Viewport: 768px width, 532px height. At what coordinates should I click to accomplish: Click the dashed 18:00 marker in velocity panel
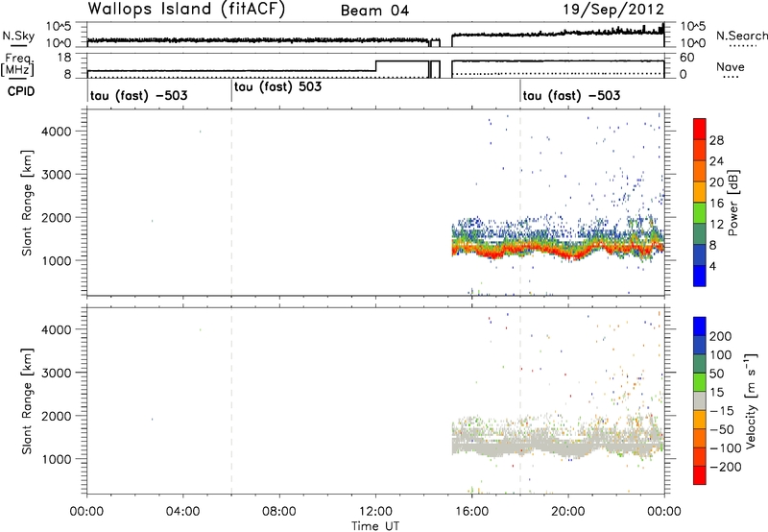click(520, 401)
